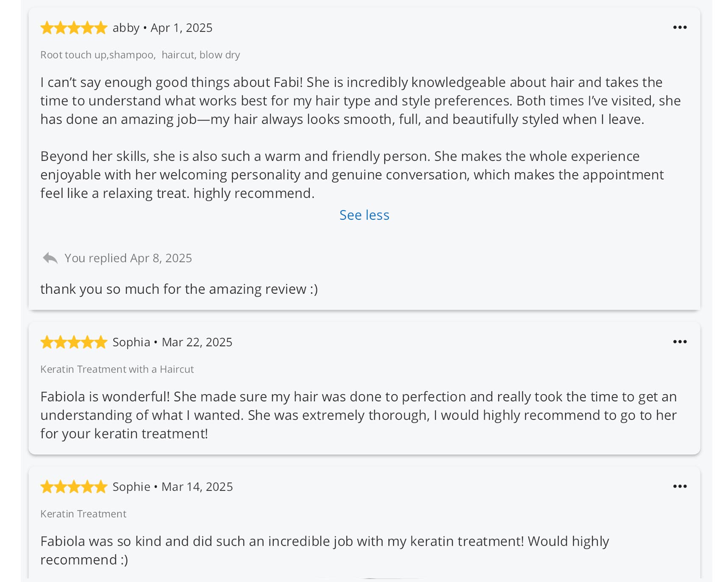
Task: Click reviewer name Sophie
Action: tap(131, 487)
